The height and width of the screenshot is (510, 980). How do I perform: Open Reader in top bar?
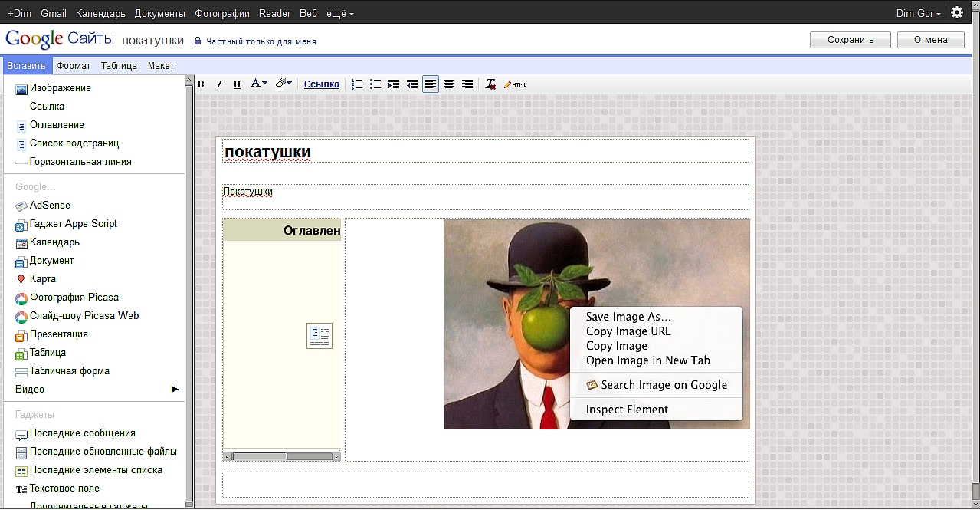(274, 13)
